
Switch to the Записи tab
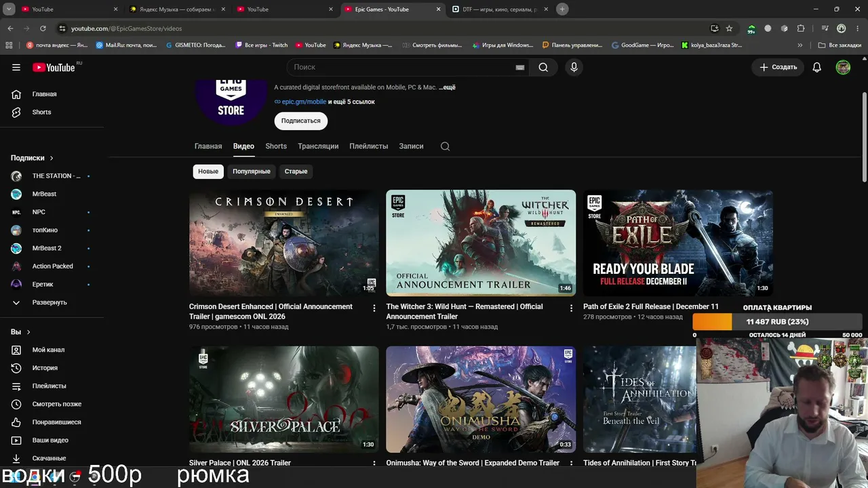[x=411, y=146]
